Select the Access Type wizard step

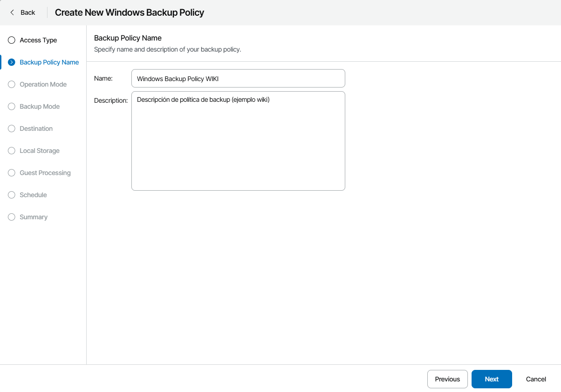(x=38, y=40)
